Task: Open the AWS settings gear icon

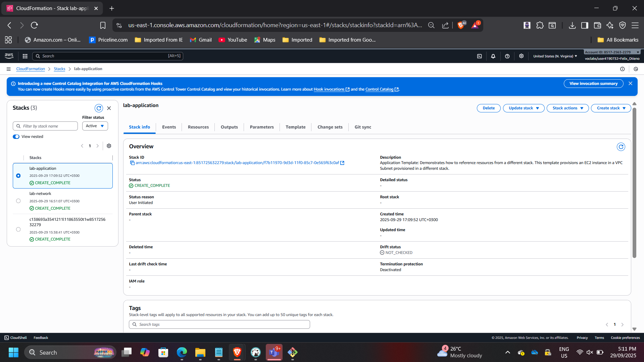Action: (521, 56)
